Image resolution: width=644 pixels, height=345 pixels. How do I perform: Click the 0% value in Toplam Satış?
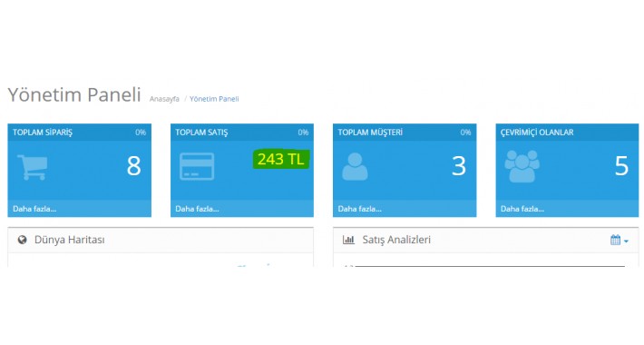coord(303,133)
